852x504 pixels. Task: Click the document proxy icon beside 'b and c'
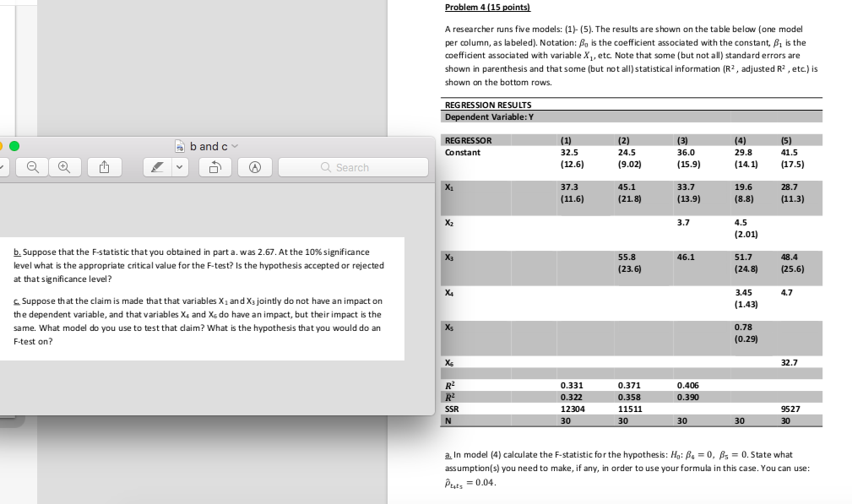pos(180,145)
